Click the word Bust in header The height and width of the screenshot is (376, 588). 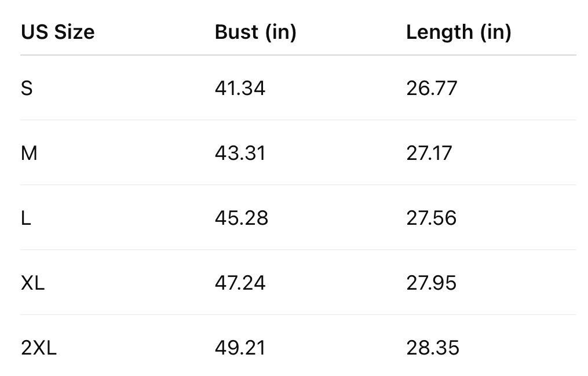tap(236, 32)
